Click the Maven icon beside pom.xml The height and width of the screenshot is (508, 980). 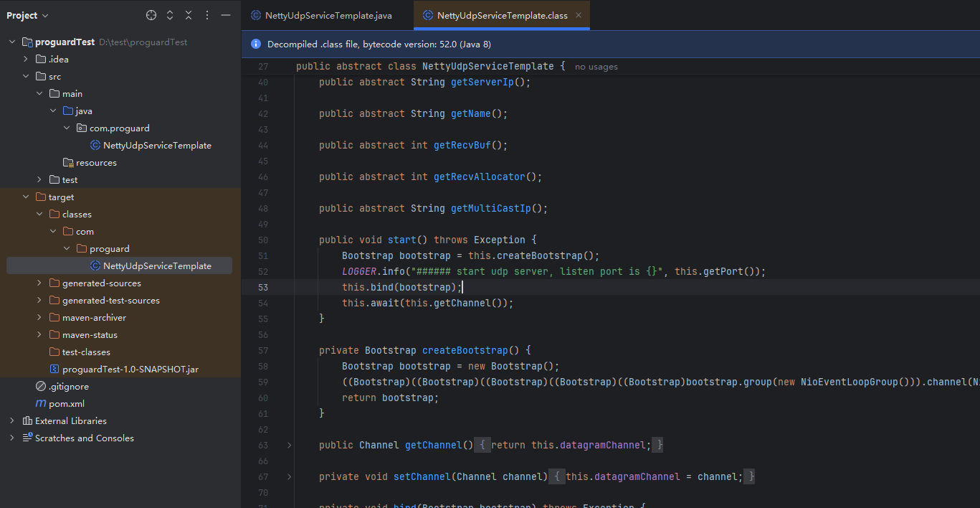[41, 404]
